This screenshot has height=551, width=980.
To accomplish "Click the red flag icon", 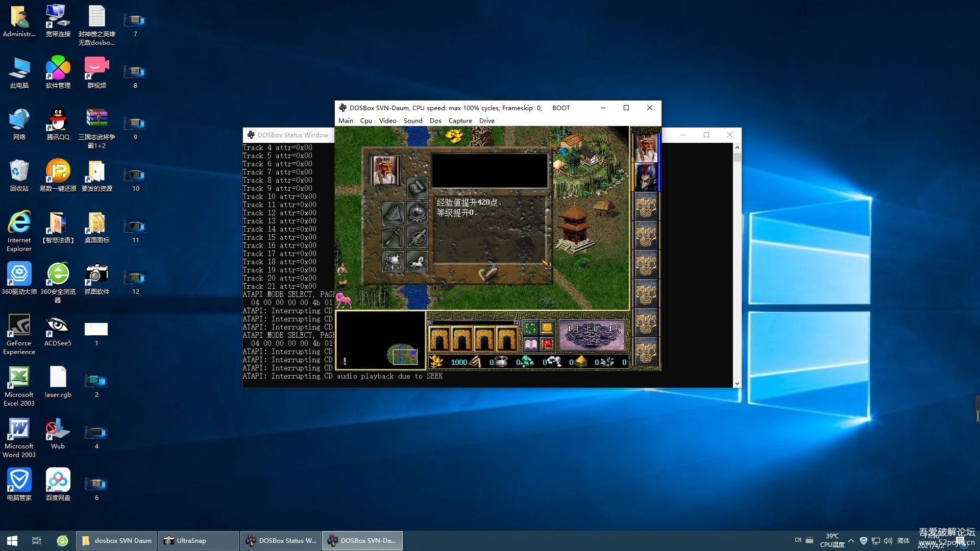I will point(547,344).
